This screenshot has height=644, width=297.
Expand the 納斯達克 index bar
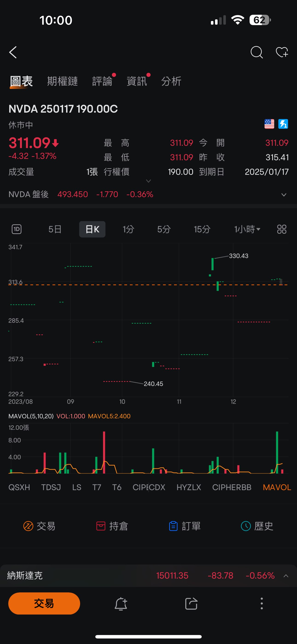coord(286,576)
